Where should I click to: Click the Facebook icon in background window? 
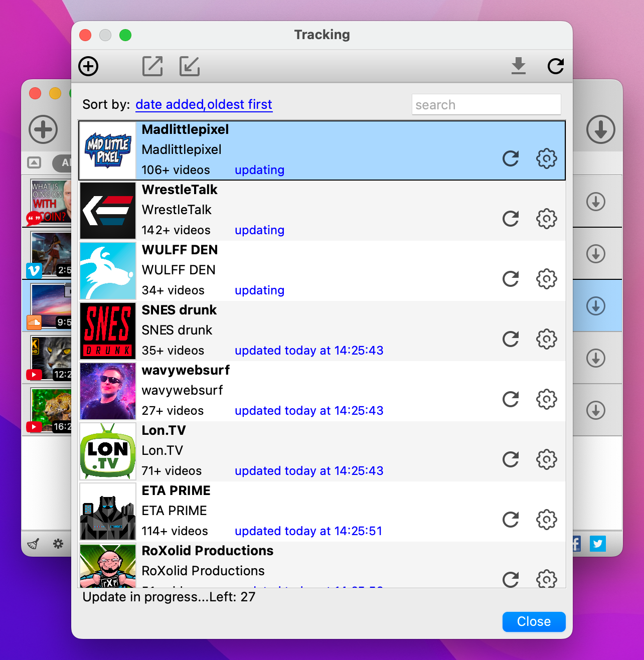coord(576,544)
